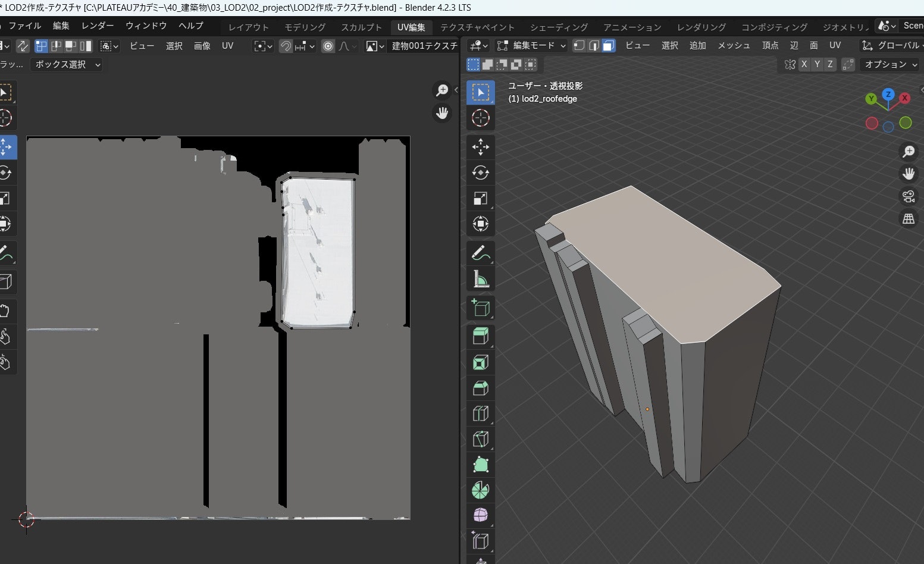Select the Measure tool

(480, 279)
